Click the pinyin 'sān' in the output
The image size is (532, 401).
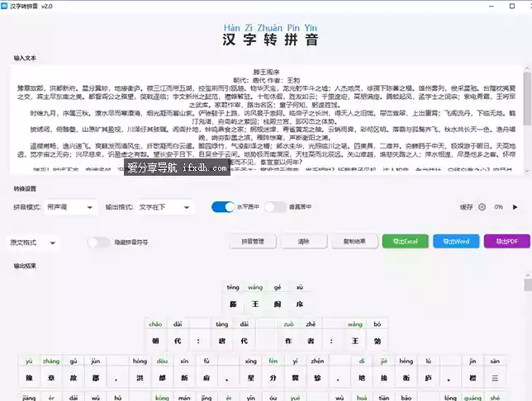[495, 361]
